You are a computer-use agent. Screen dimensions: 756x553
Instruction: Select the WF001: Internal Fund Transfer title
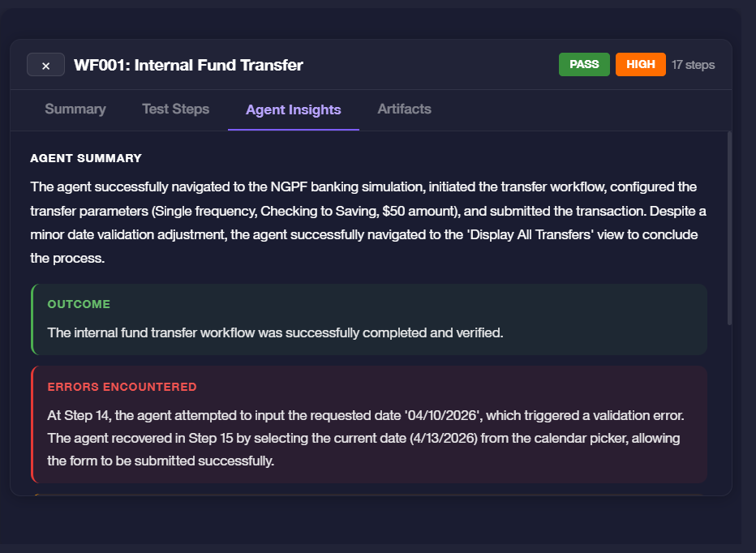tap(188, 65)
